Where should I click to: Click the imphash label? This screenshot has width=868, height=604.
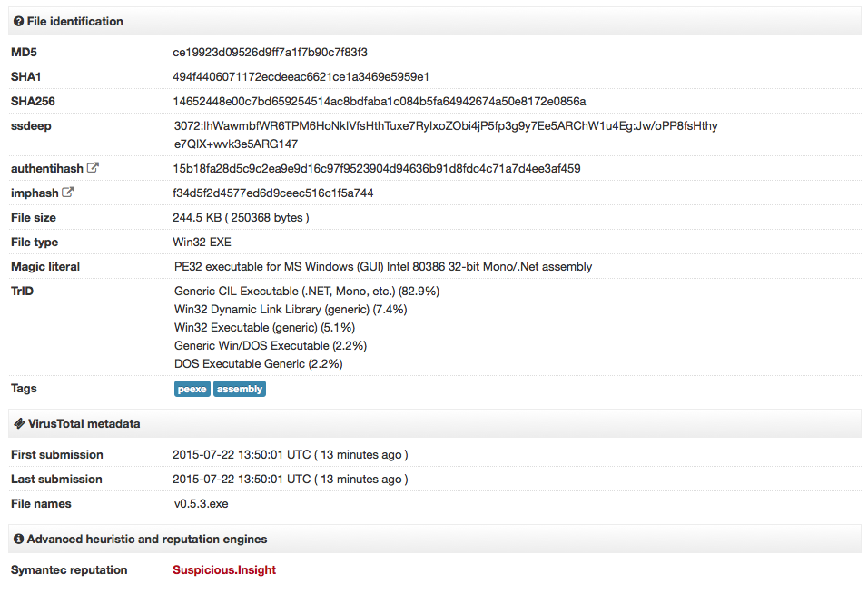35,193
